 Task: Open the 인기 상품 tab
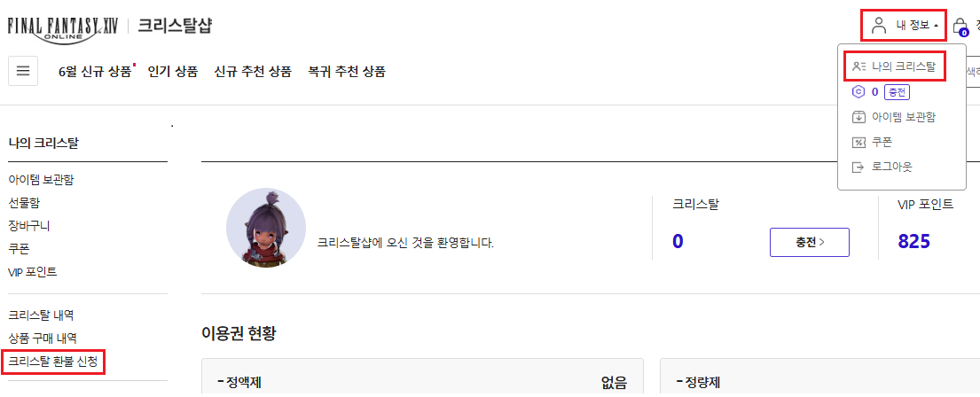coord(172,71)
